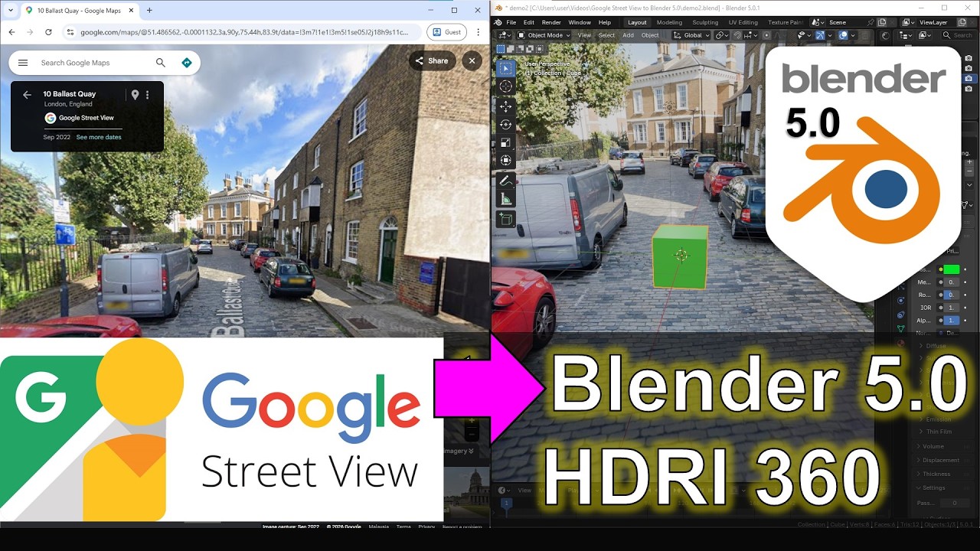Switch to the UV Editing workspace tab
Viewport: 980px width, 551px height.
(743, 22)
